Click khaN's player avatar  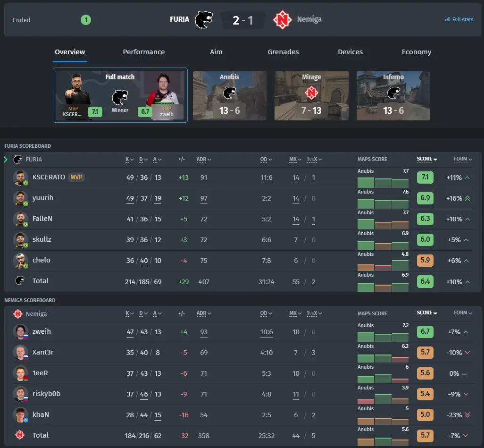(20, 414)
